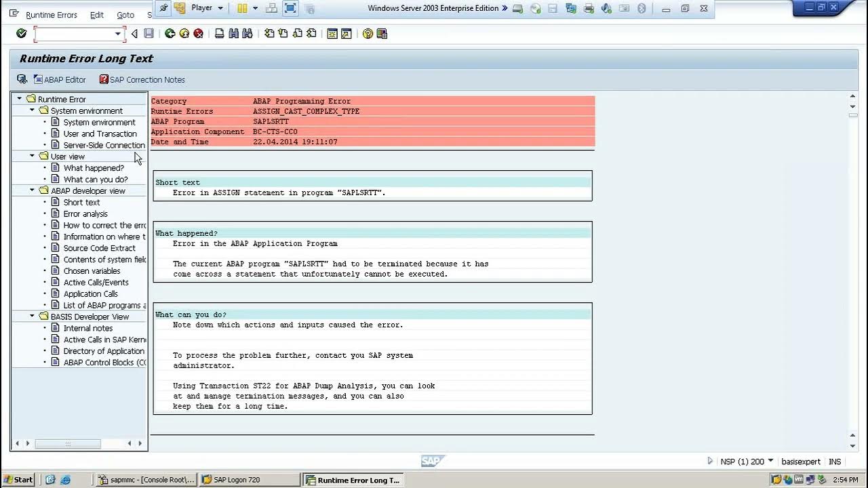
Task: Select the Chosen variables tree item
Action: pos(92,270)
